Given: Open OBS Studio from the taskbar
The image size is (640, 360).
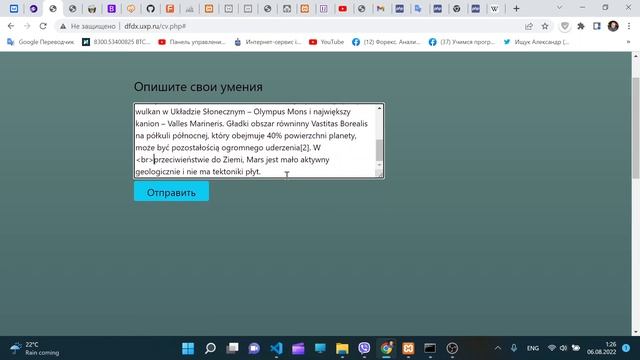Looking at the screenshot, I should [x=452, y=348].
